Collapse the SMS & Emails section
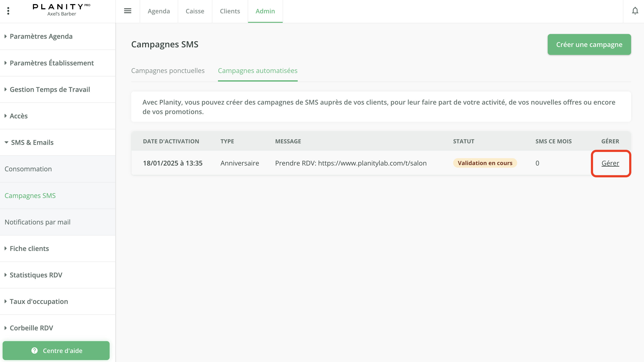The height and width of the screenshot is (362, 644). 32,142
